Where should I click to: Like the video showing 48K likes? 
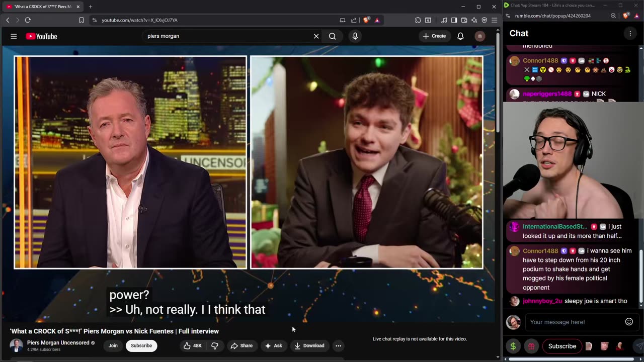[193, 345]
